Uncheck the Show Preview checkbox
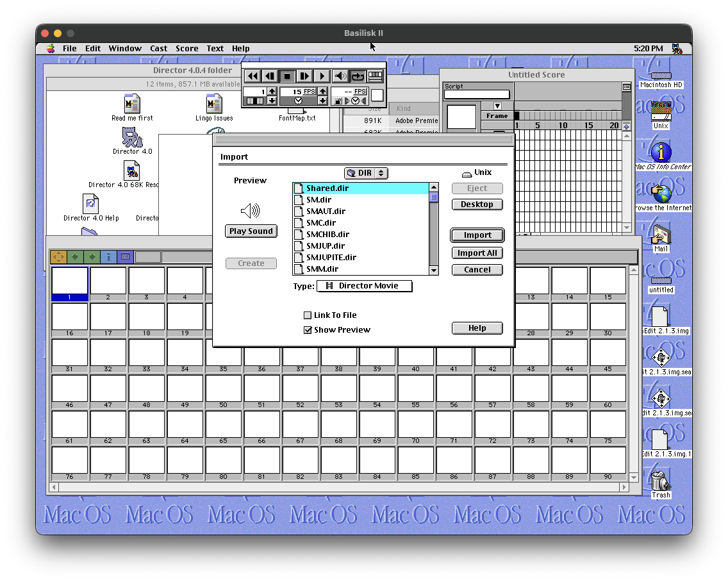This screenshot has width=728, height=582. (308, 330)
